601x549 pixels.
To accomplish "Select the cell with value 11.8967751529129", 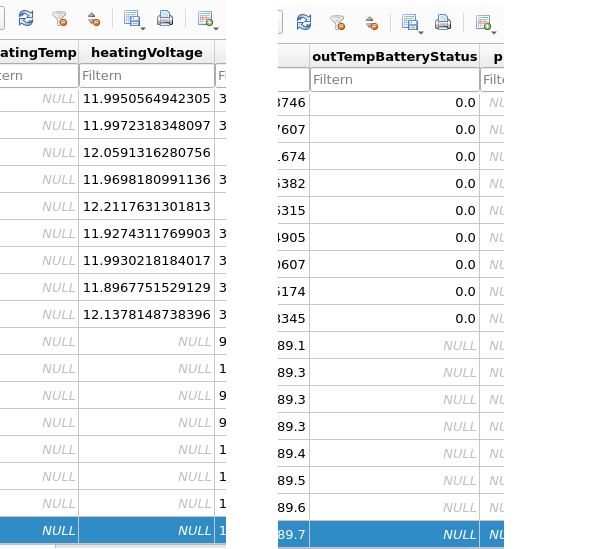I will click(146, 287).
